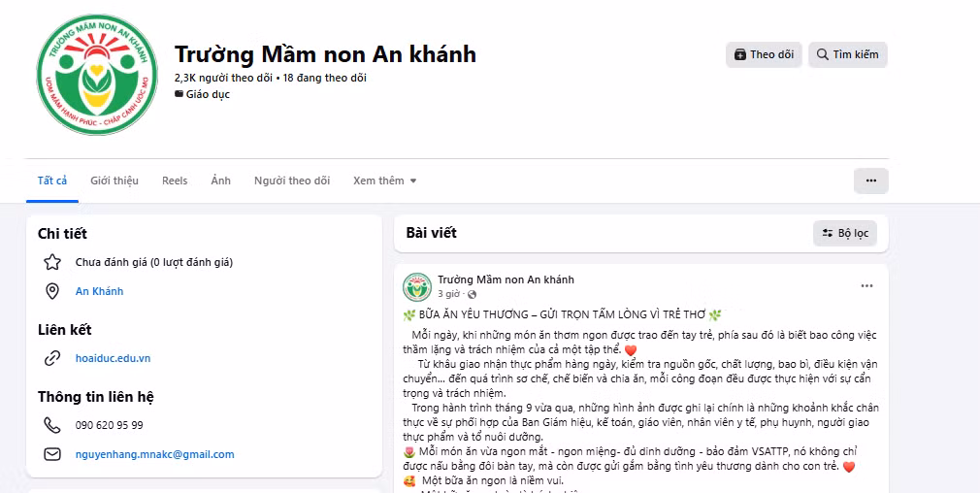Image resolution: width=980 pixels, height=493 pixels.
Task: Click the star rating icon in details
Action: (x=52, y=262)
